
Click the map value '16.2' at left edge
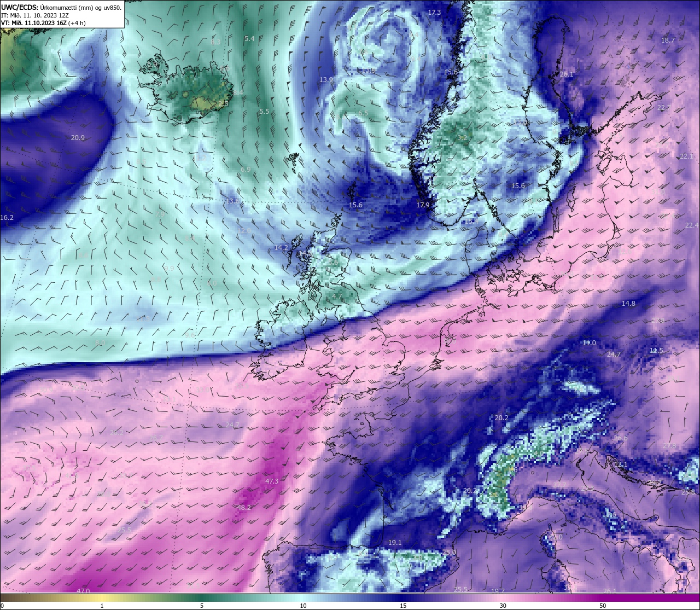tap(7, 217)
